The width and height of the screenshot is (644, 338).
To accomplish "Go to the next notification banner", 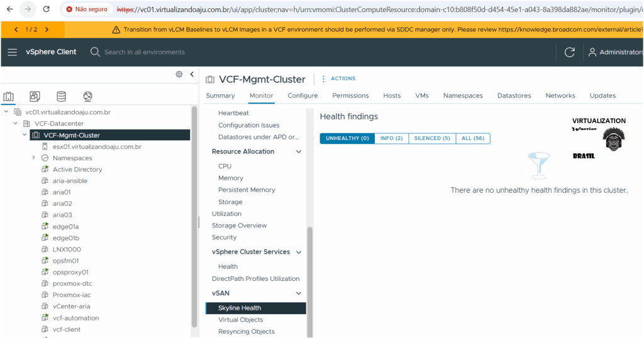I will tap(47, 30).
